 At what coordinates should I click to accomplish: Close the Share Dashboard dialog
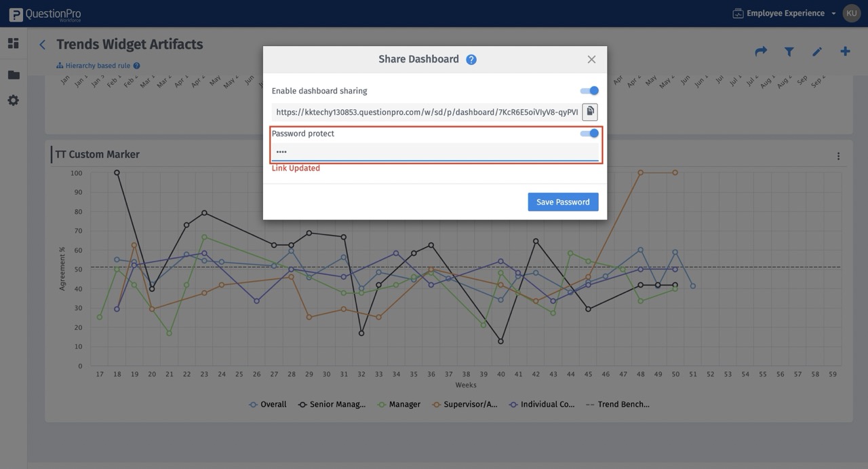[591, 60]
